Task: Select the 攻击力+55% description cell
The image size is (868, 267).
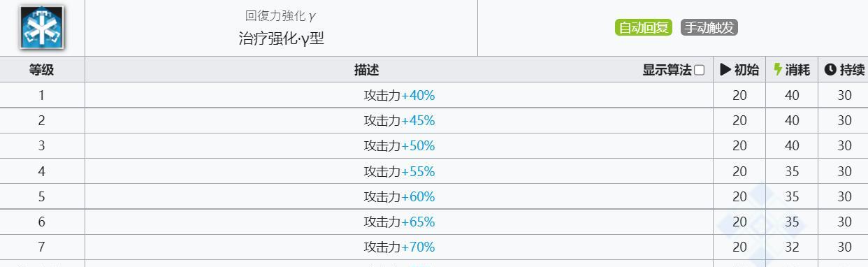Action: (399, 171)
